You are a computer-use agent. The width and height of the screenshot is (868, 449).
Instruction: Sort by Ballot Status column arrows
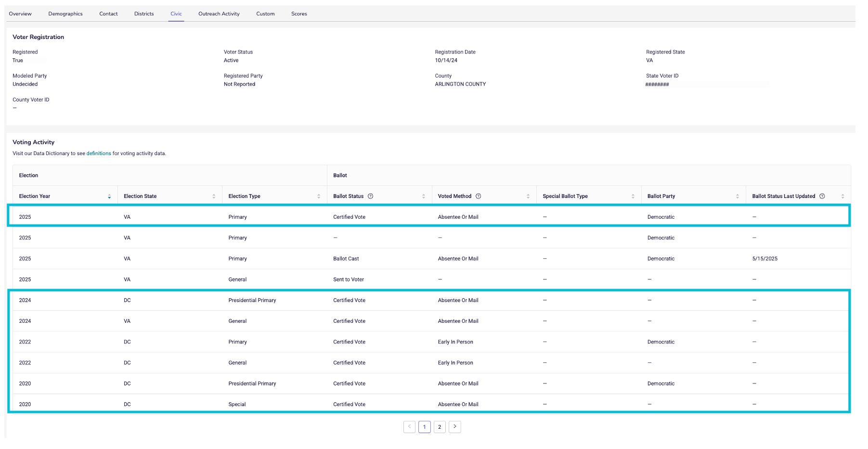click(x=424, y=196)
